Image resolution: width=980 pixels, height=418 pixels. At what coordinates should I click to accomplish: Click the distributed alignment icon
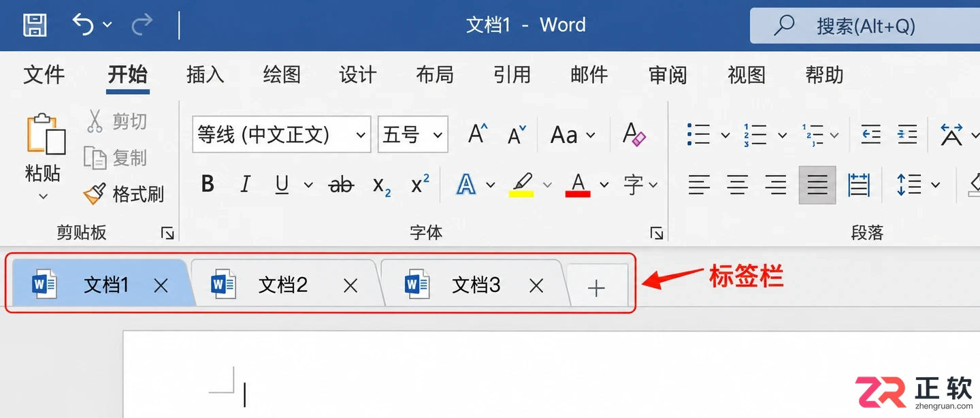pyautogui.click(x=859, y=184)
